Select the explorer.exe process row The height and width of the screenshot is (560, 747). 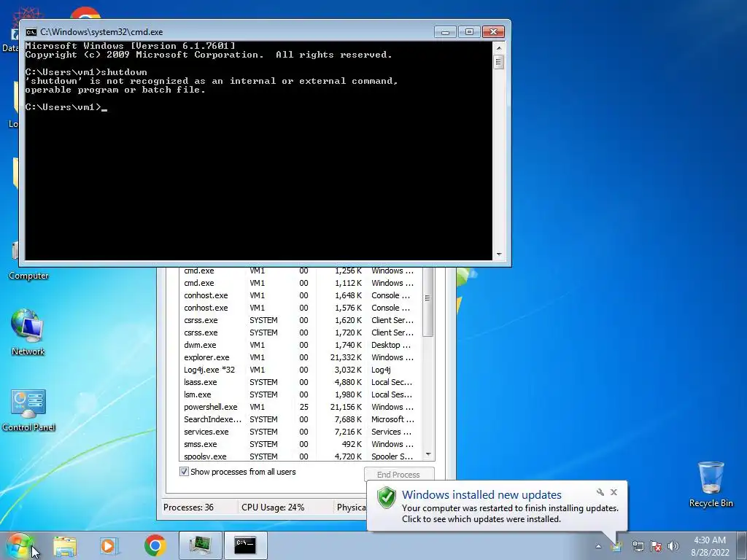300,357
